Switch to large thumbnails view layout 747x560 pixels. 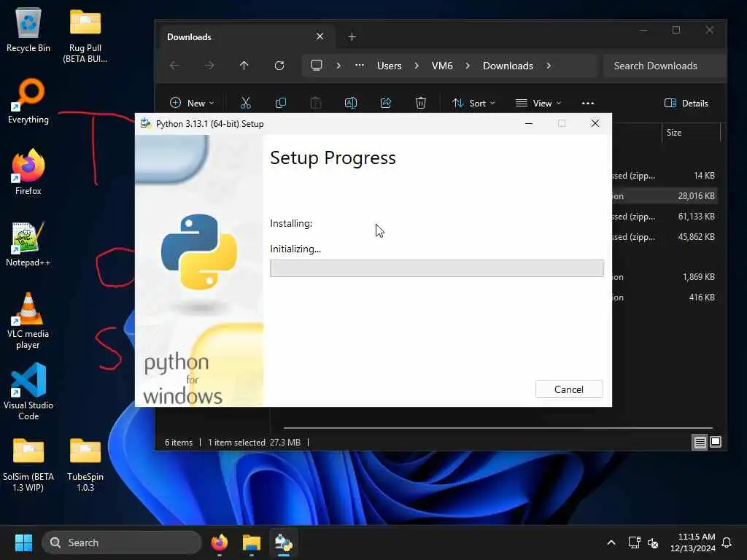[x=716, y=443]
